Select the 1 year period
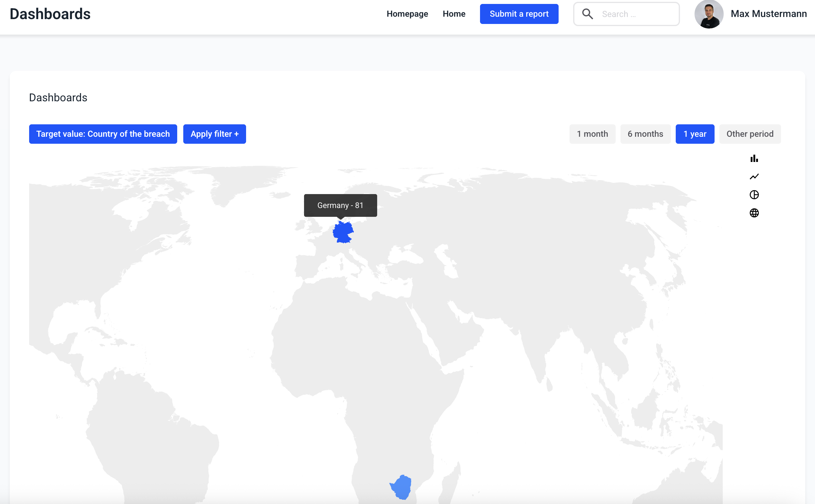 click(695, 134)
